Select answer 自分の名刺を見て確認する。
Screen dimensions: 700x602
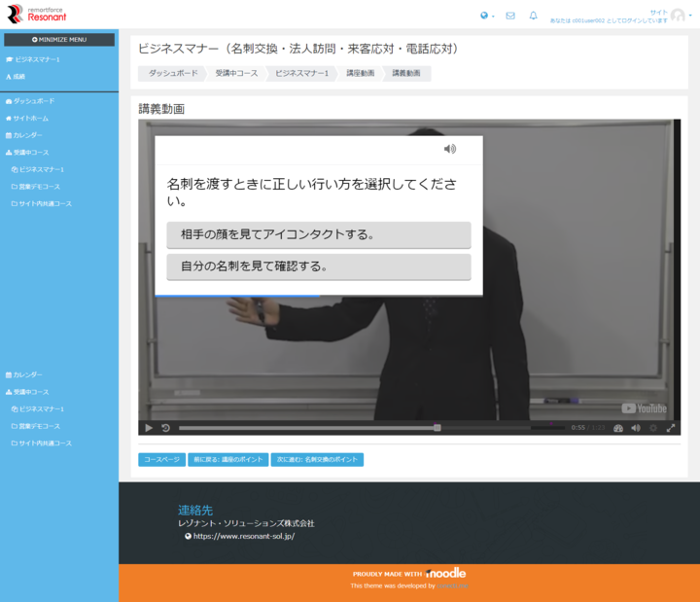click(x=319, y=266)
